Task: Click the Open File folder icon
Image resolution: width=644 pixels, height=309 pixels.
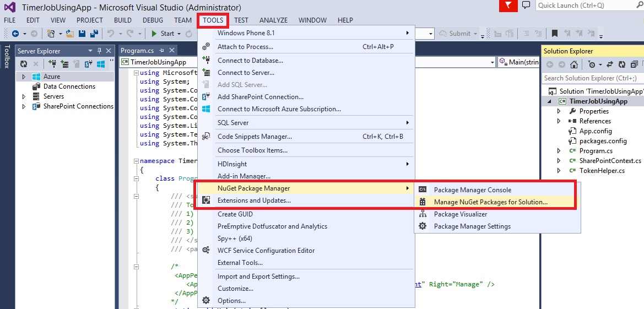Action: [70, 34]
